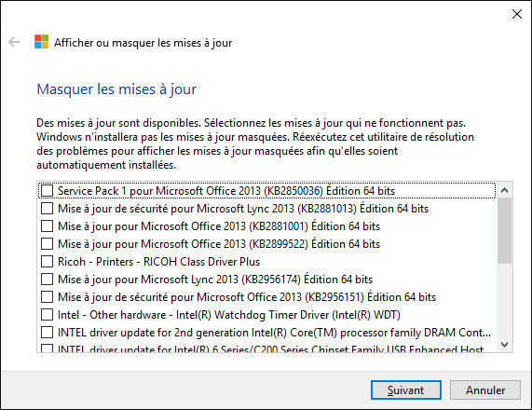Tick Office 2013 security update KB2956151

(47, 297)
